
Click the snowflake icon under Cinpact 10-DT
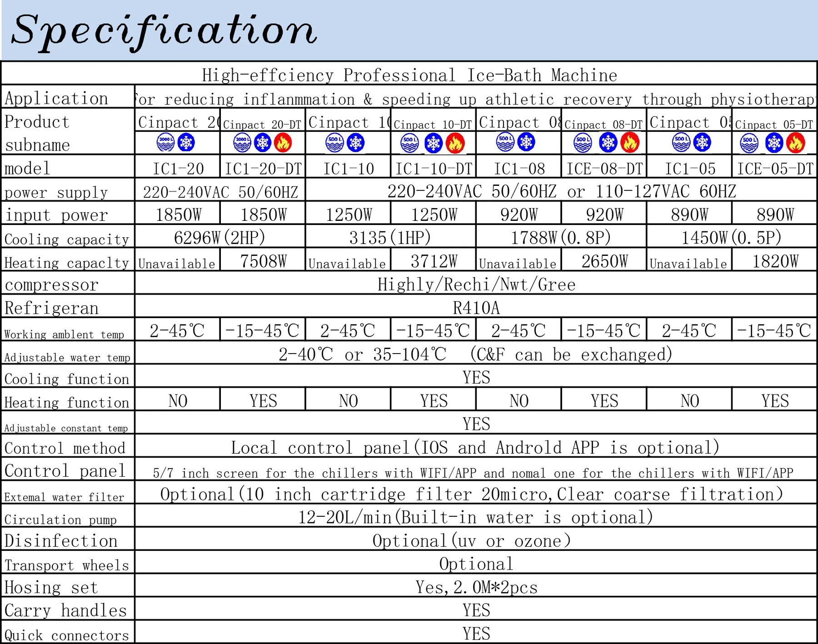[434, 144]
